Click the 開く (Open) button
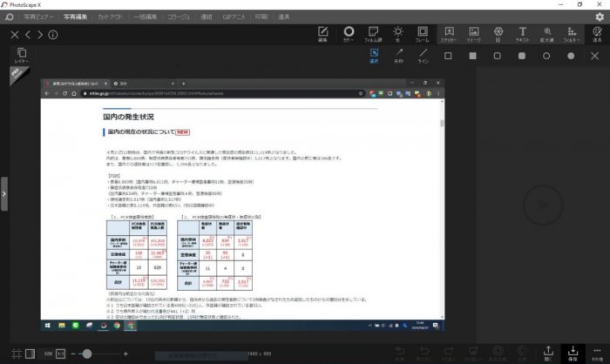This screenshot has width=610, height=364. tap(548, 353)
